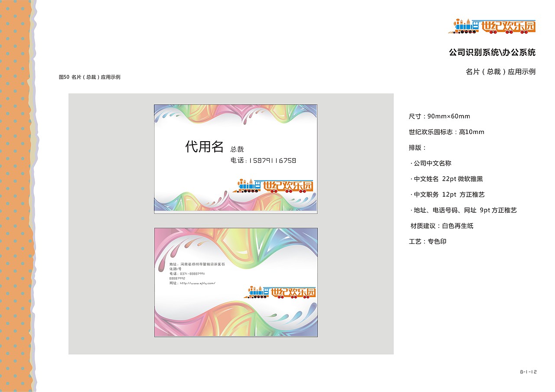
Task: Click the bullet ·公司中文名称
Action: (431, 163)
